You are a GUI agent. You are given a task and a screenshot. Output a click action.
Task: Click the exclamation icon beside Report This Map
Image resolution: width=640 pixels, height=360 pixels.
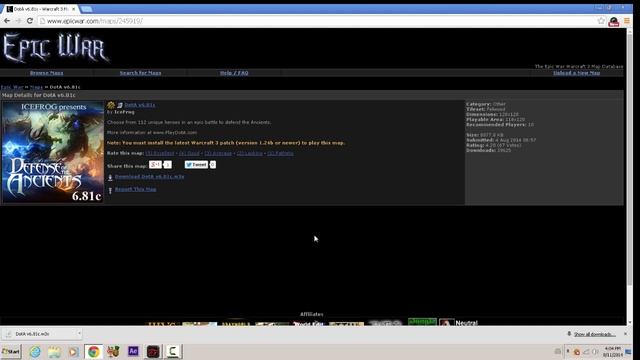click(x=110, y=190)
